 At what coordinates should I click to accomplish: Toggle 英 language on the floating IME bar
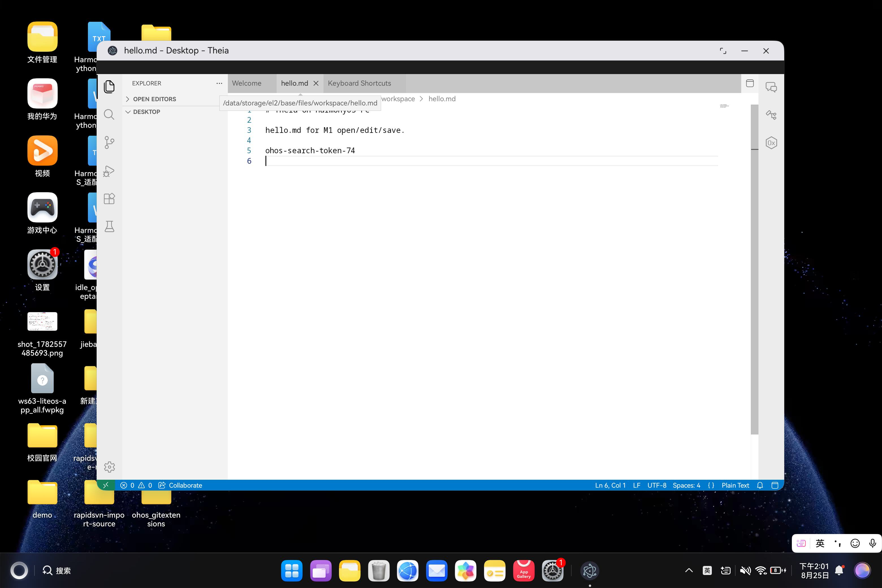point(820,543)
